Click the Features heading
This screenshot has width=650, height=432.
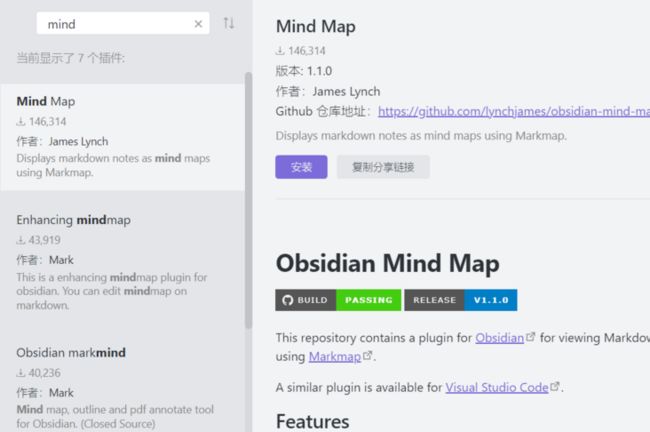(x=313, y=422)
